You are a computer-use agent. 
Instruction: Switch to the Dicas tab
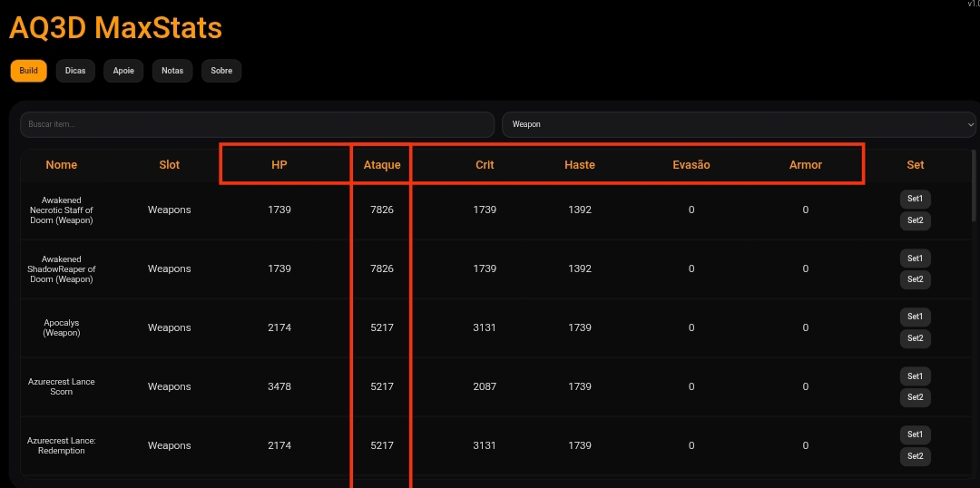pos(75,71)
